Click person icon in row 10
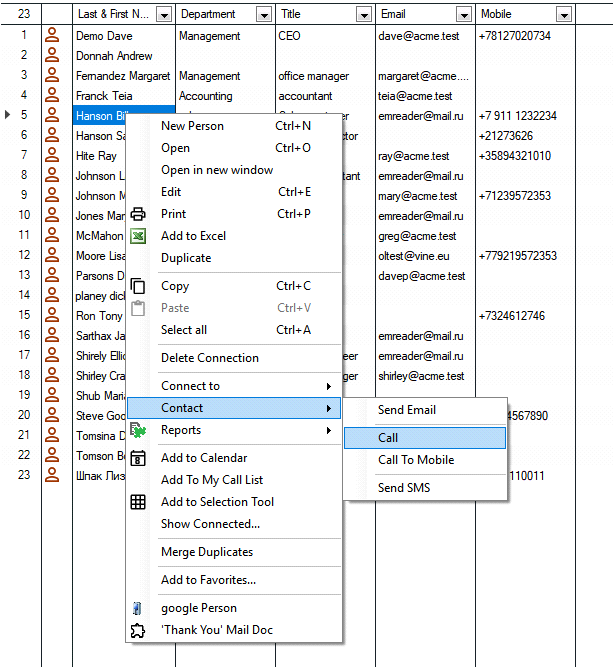Viewport: 613px width, 667px height. click(52, 215)
